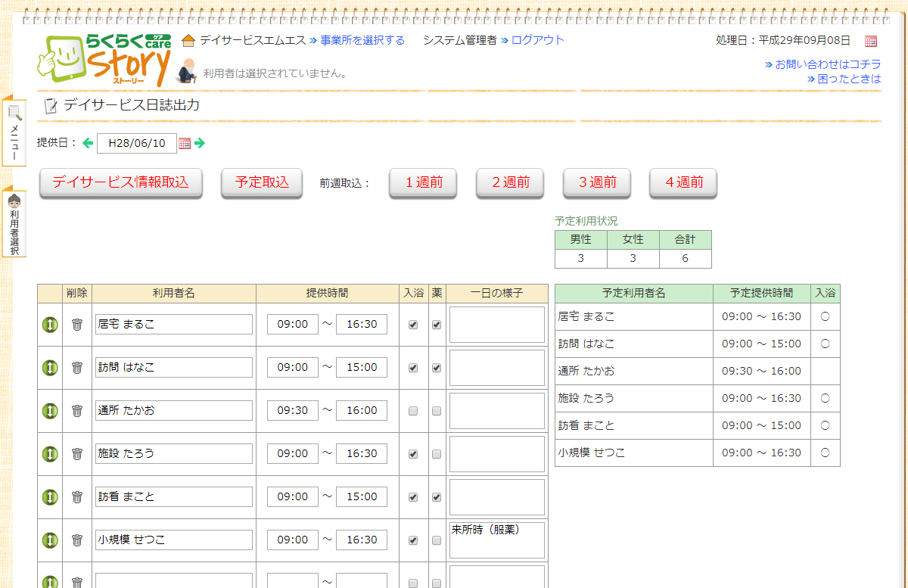The width and height of the screenshot is (908, 588).
Task: Click the 一日の様子 box containing 来所時（服薬）
Action: point(497,540)
